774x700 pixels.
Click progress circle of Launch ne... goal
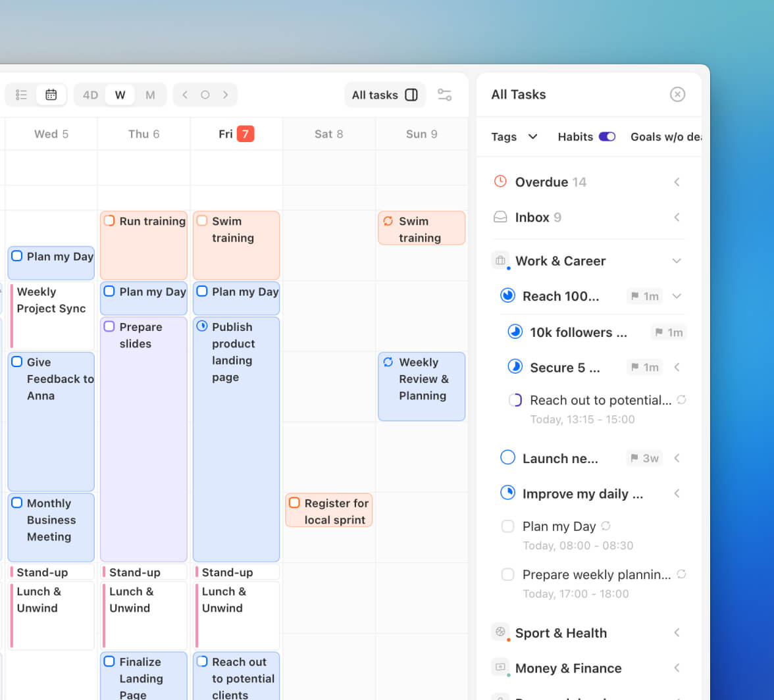click(x=507, y=457)
